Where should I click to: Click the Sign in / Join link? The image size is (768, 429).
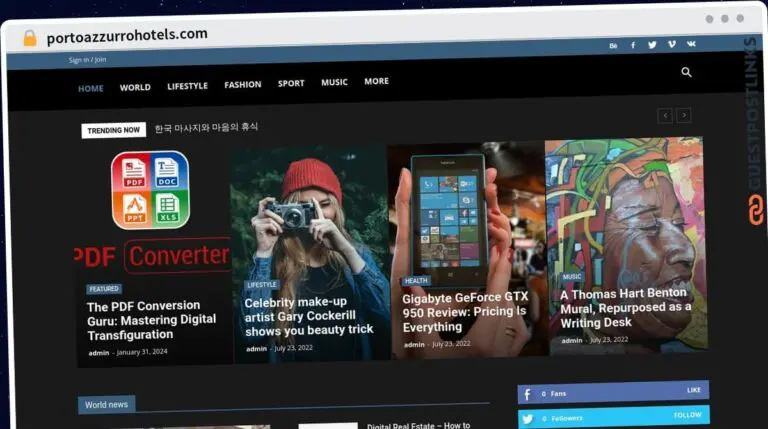click(87, 60)
